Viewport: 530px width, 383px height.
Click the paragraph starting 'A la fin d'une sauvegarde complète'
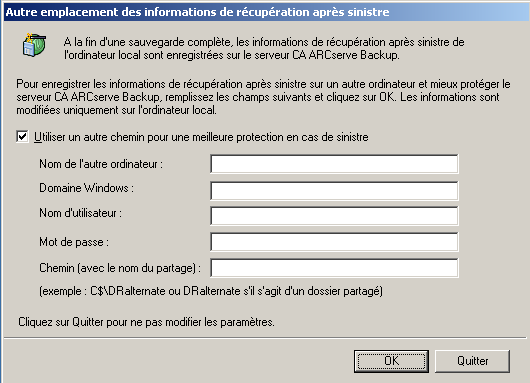pyautogui.click(x=264, y=49)
